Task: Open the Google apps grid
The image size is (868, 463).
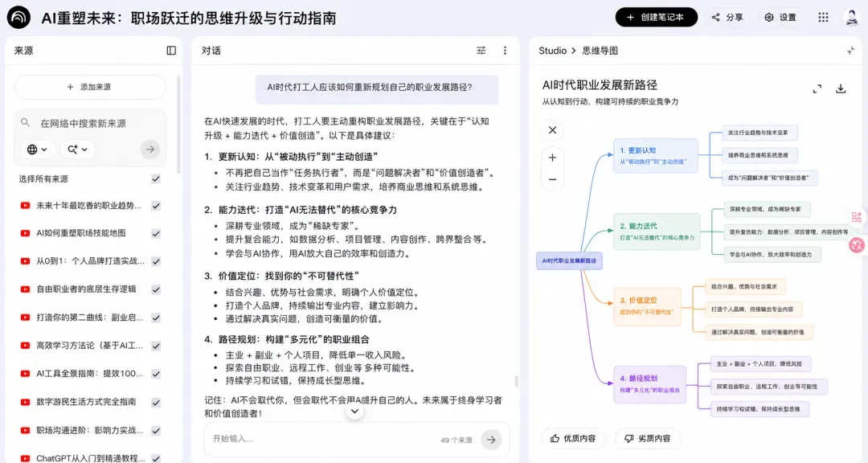Action: tap(823, 17)
